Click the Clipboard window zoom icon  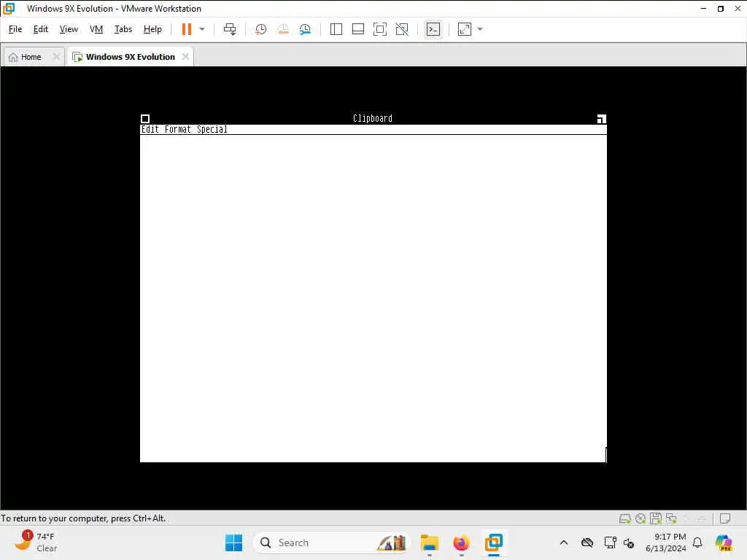pyautogui.click(x=602, y=119)
